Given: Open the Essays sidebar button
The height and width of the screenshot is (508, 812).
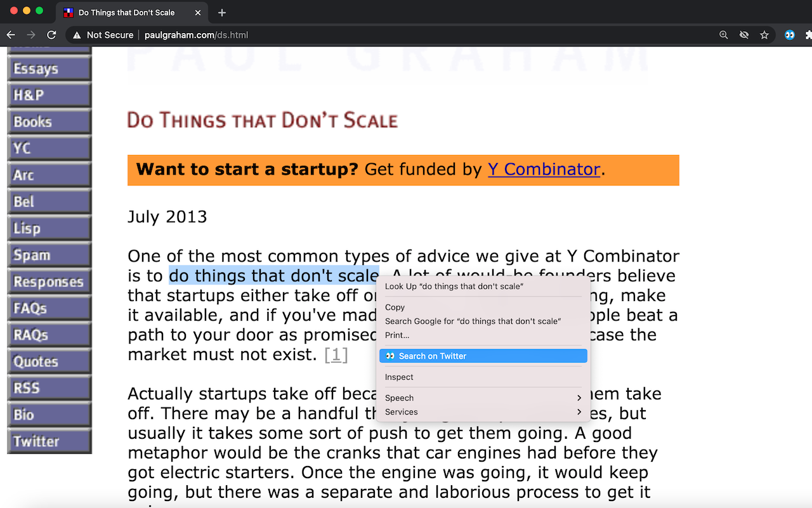Looking at the screenshot, I should [x=49, y=69].
